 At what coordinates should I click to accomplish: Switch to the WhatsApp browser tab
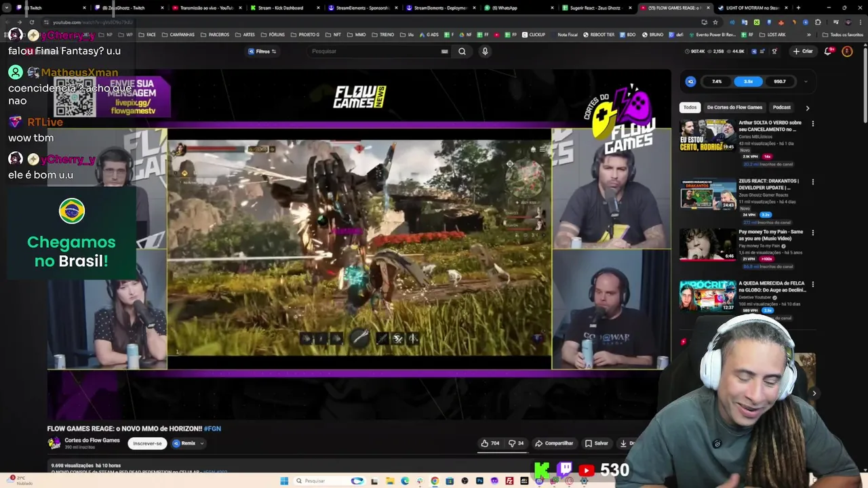[x=517, y=7]
